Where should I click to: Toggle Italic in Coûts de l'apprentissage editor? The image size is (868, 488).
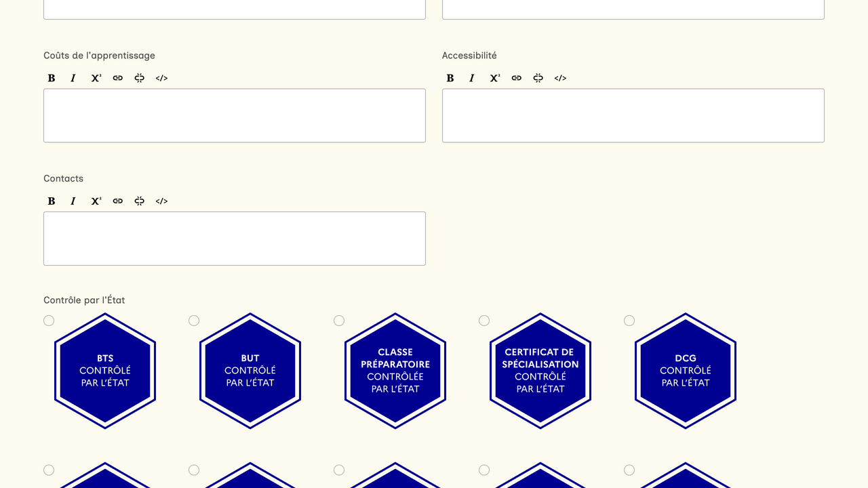coord(73,78)
